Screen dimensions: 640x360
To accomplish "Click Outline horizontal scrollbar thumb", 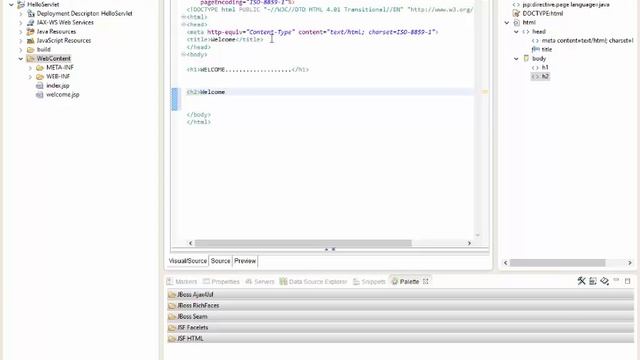I will [558, 263].
